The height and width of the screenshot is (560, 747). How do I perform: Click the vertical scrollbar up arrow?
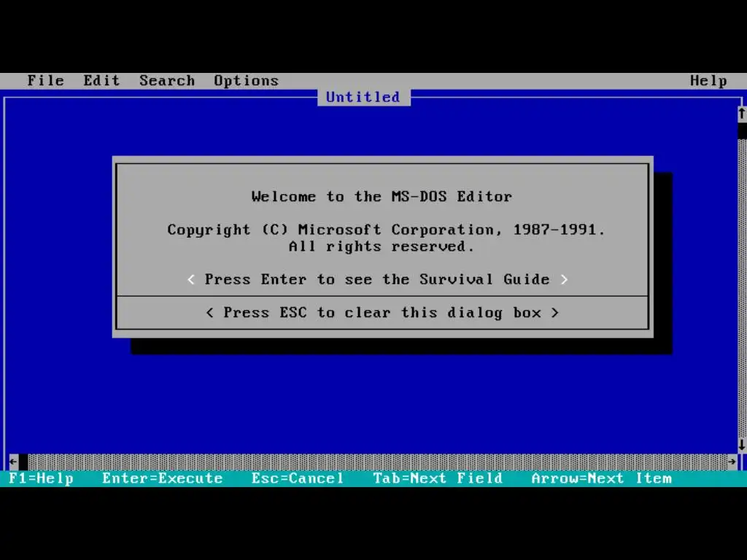(742, 114)
